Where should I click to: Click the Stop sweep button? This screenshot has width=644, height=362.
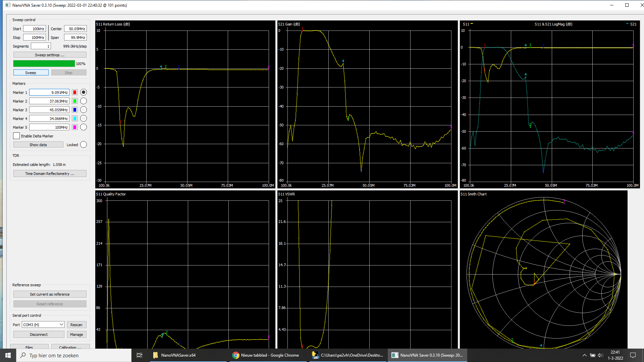(x=68, y=72)
